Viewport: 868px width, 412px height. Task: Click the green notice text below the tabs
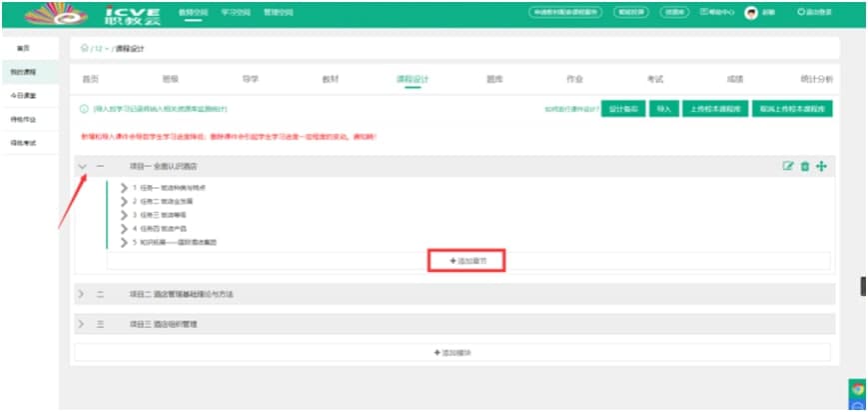point(160,109)
